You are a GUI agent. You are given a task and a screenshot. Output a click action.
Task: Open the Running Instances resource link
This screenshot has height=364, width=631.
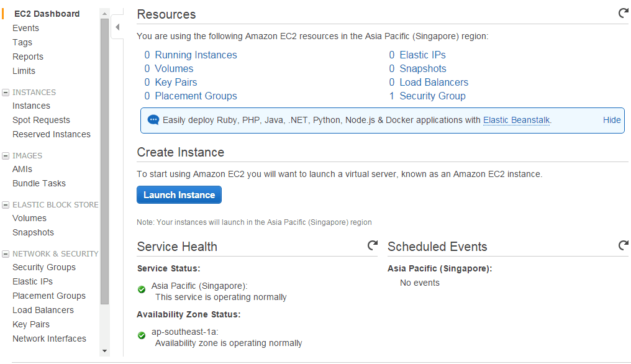(x=196, y=55)
